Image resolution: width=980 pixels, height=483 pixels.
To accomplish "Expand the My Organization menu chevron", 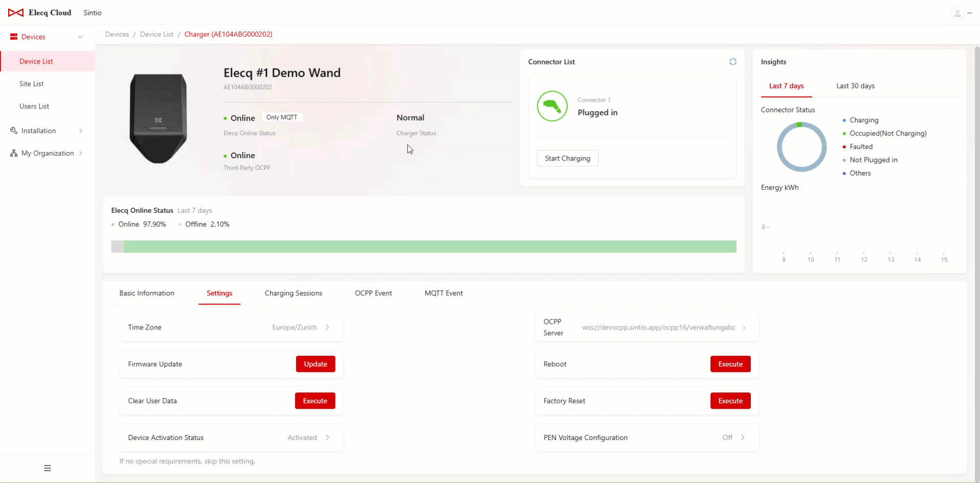I will 81,153.
